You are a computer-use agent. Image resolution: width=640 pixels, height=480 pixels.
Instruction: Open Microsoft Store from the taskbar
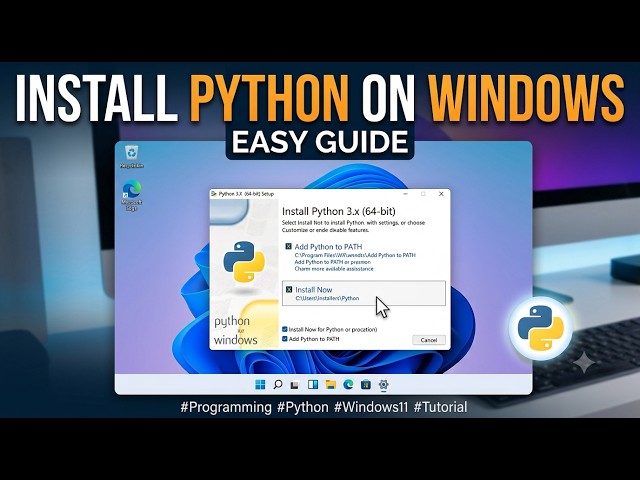(366, 384)
